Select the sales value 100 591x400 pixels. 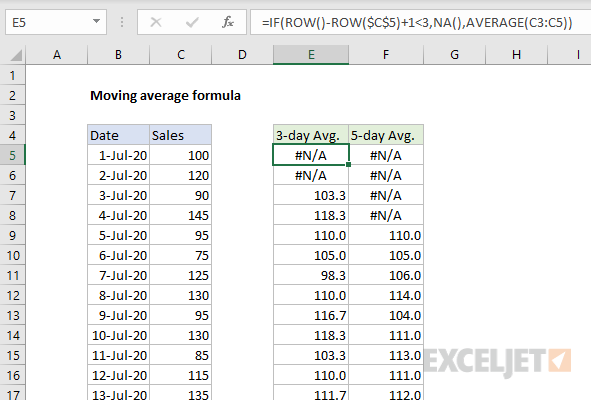coord(181,155)
